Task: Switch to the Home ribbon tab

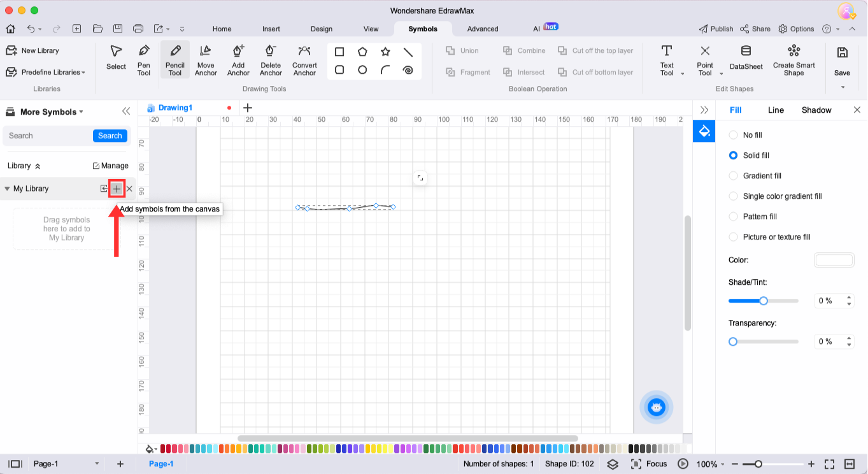Action: [x=222, y=29]
